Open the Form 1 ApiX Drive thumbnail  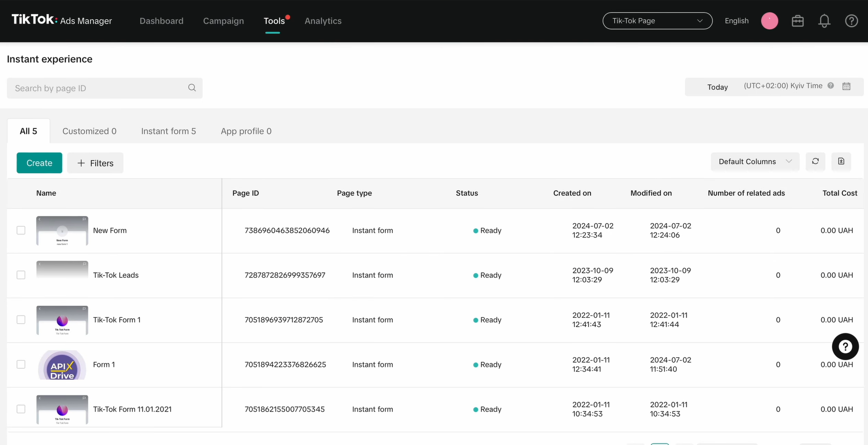(x=62, y=365)
